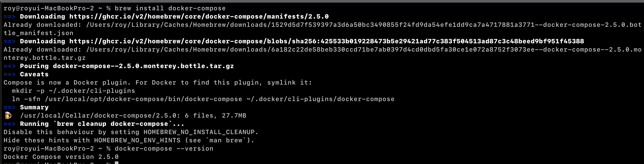The height and width of the screenshot is (164, 644).
Task: Click the HOMEBREW_NO_INSTALL_CLEANUP variable text
Action: pyautogui.click(x=199, y=132)
